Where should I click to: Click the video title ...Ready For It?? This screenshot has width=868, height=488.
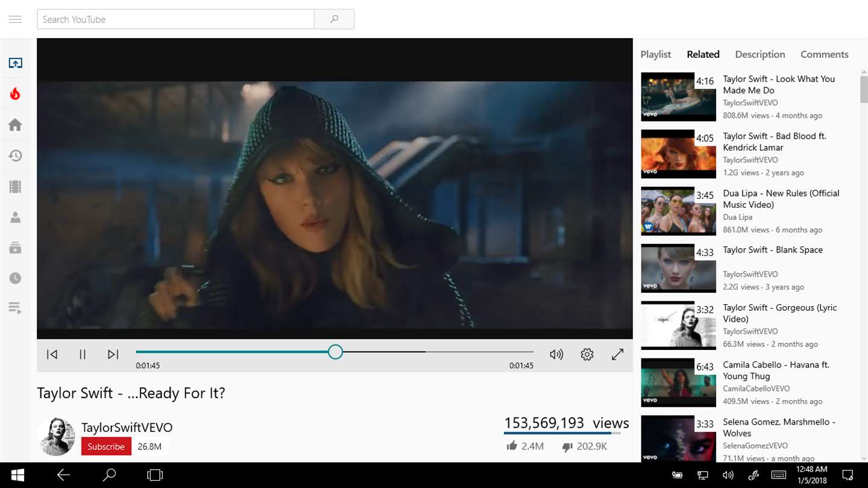pyautogui.click(x=131, y=393)
